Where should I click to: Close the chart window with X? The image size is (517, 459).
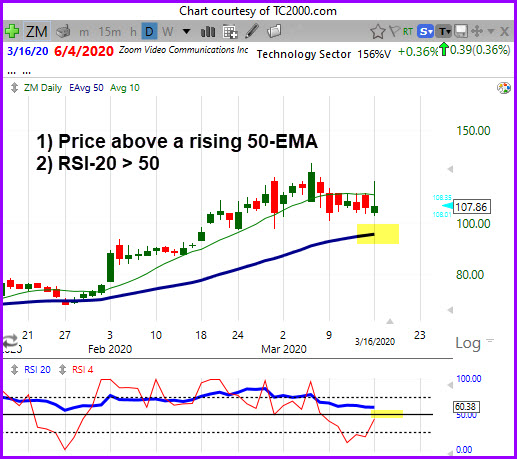point(505,32)
